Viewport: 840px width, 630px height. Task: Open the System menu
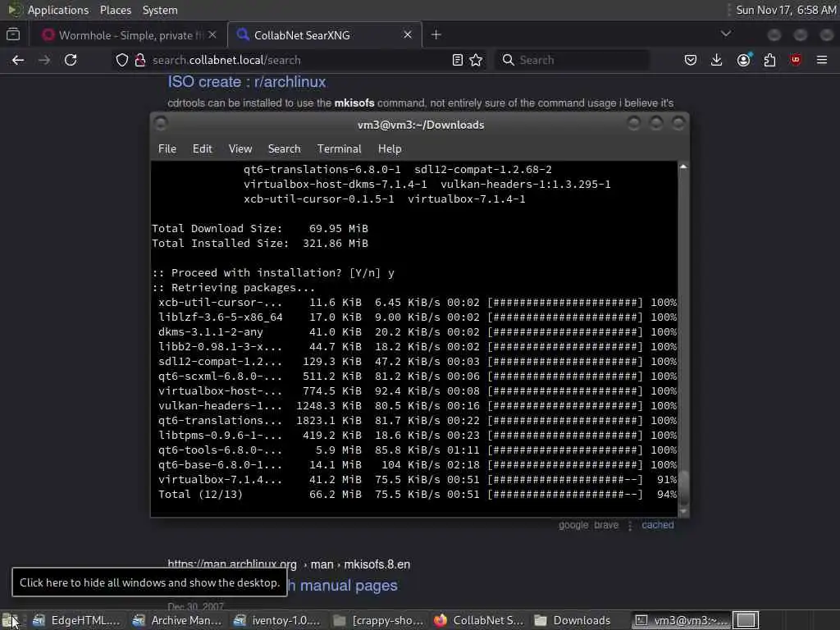pyautogui.click(x=160, y=10)
